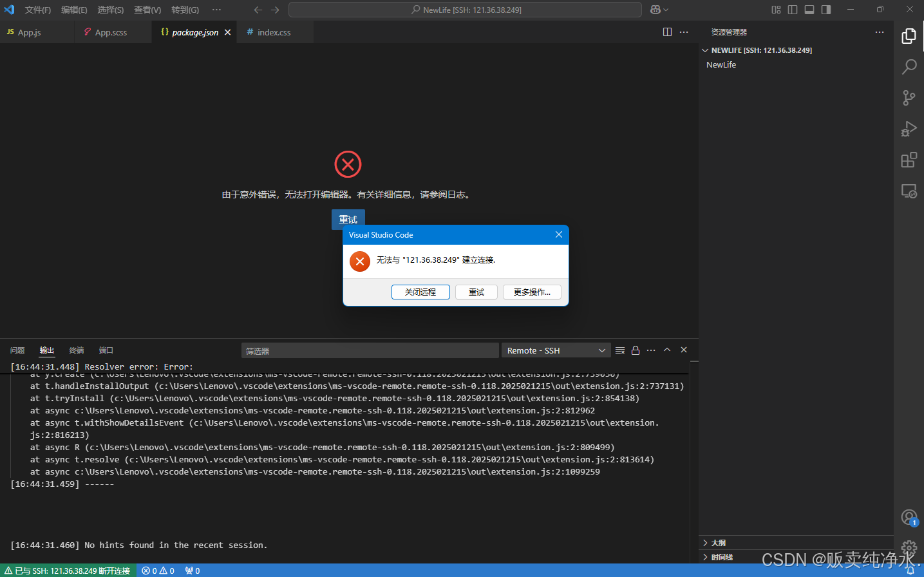Switch to the index.css tab
This screenshot has width=924, height=577.
pyautogui.click(x=274, y=32)
